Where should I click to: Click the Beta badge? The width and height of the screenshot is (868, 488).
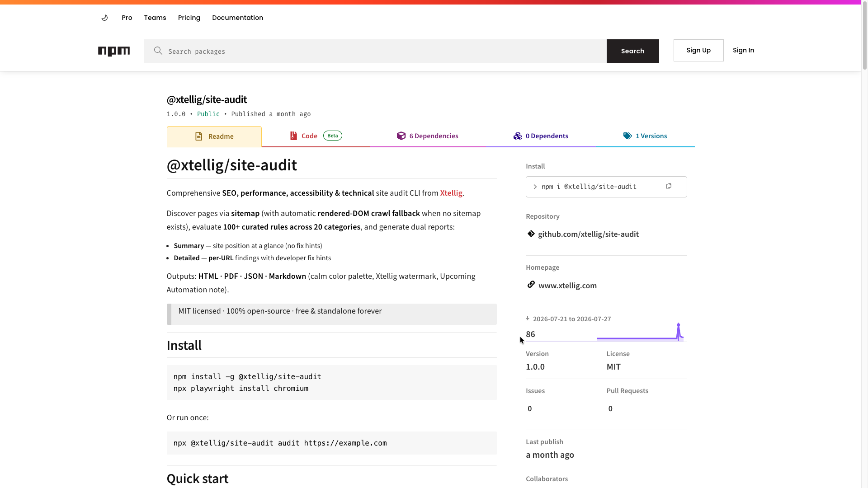(x=333, y=136)
